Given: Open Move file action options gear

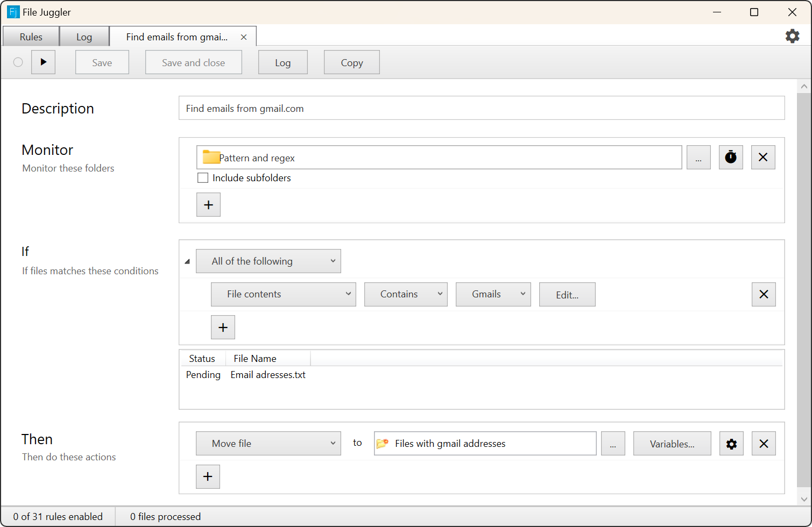Looking at the screenshot, I should [731, 444].
